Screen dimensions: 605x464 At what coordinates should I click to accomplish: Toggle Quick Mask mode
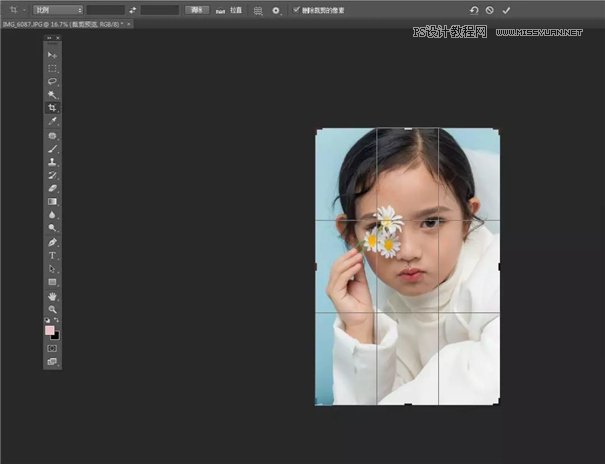point(52,348)
